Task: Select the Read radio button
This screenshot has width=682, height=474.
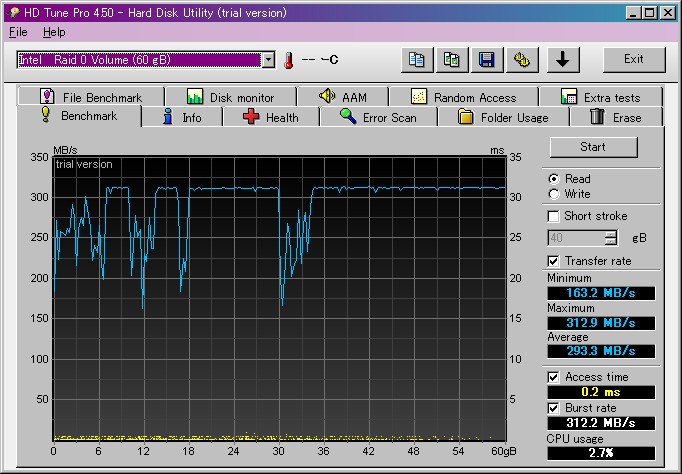Action: pos(554,179)
